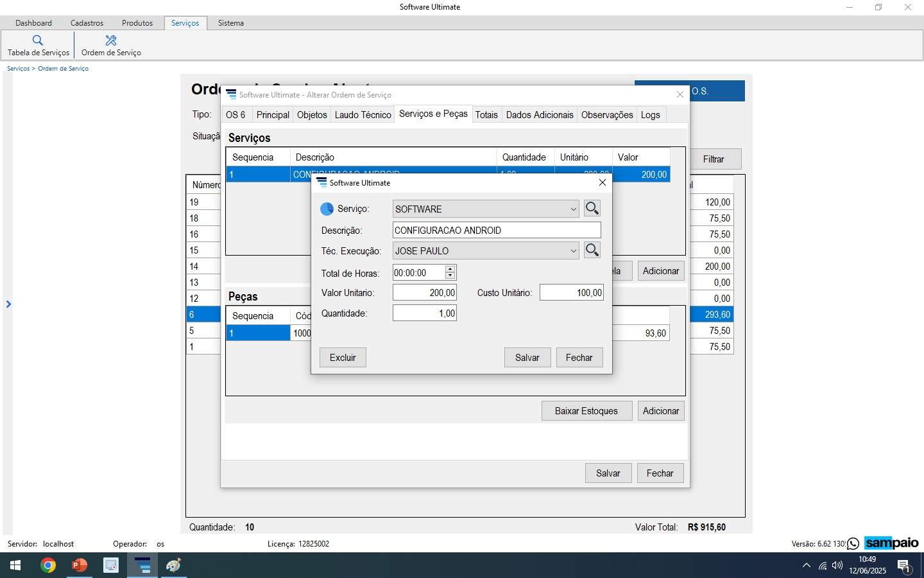The height and width of the screenshot is (578, 924).
Task: Click the blue pie icon beside Serviço
Action: pyautogui.click(x=327, y=209)
